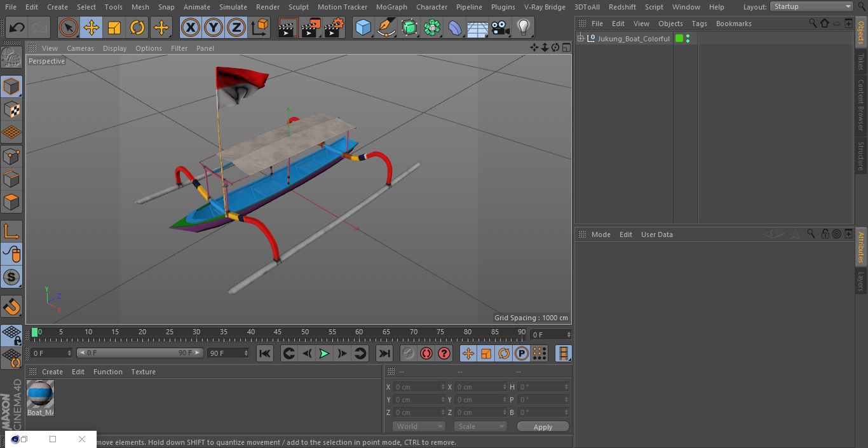Click position X 0 cm field
Viewport: 868px width, 448px height.
click(419, 387)
